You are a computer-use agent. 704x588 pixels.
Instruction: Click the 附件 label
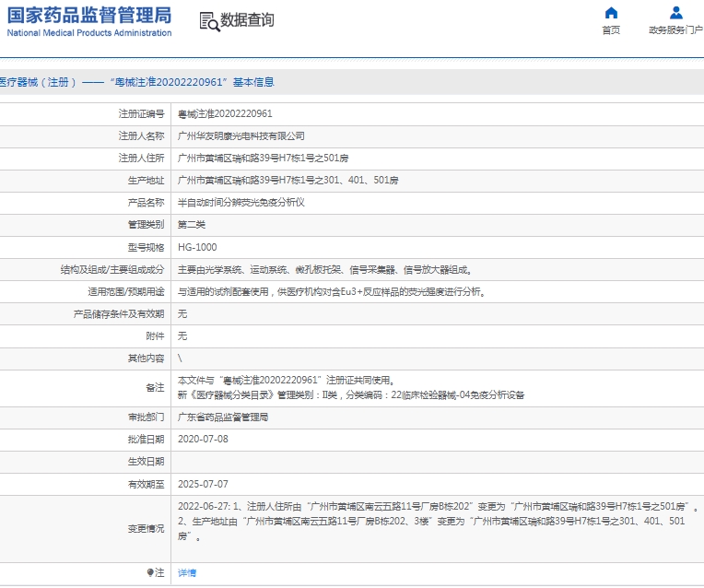point(155,336)
